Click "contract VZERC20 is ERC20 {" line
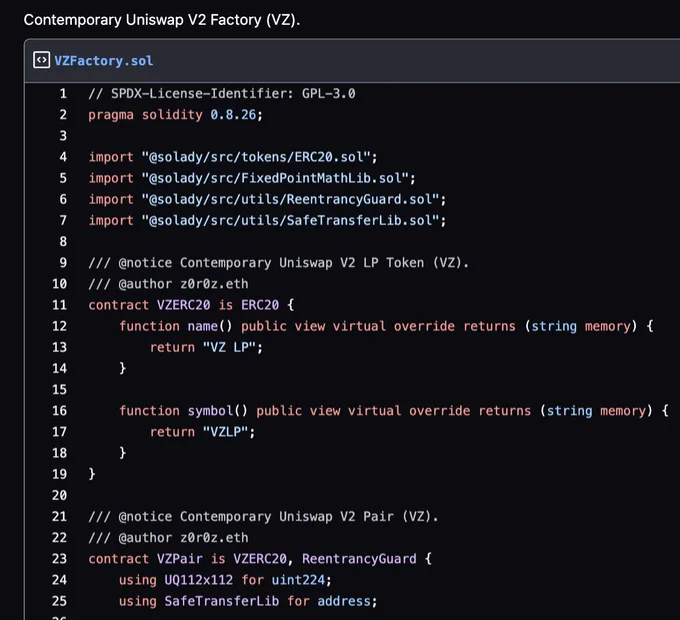680x620 pixels. [191, 305]
